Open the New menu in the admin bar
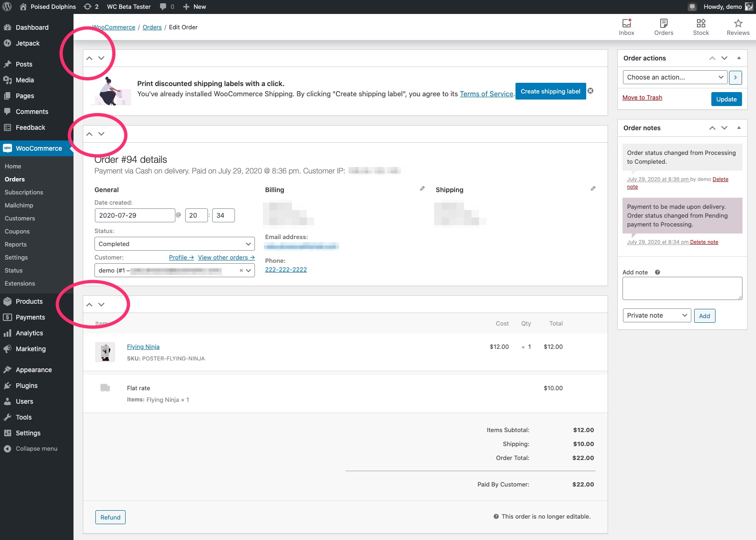Viewport: 756px width, 540px height. [x=195, y=7]
